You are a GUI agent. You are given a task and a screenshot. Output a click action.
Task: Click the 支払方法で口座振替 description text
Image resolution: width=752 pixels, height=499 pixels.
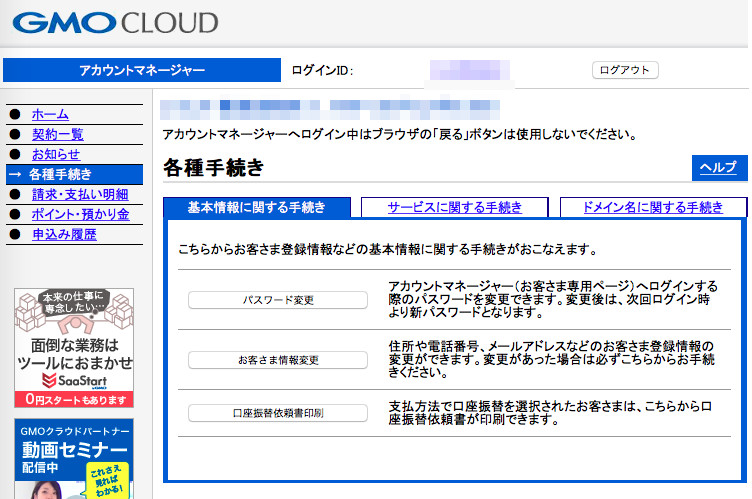pos(550,413)
